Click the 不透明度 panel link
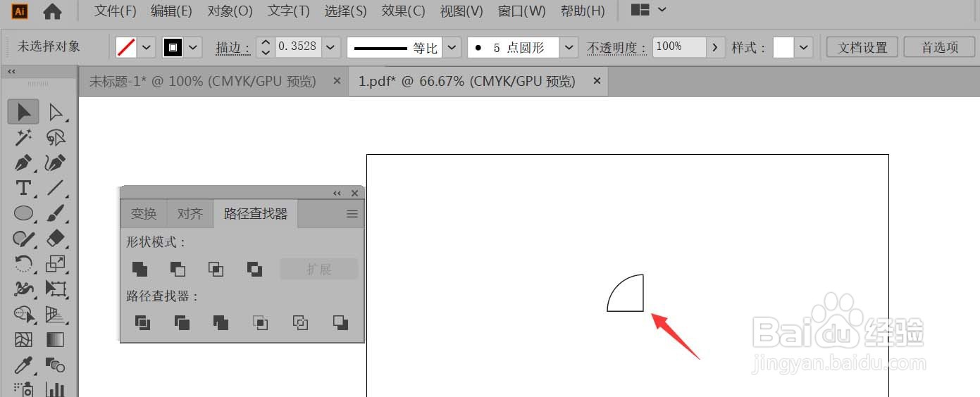 pos(616,47)
